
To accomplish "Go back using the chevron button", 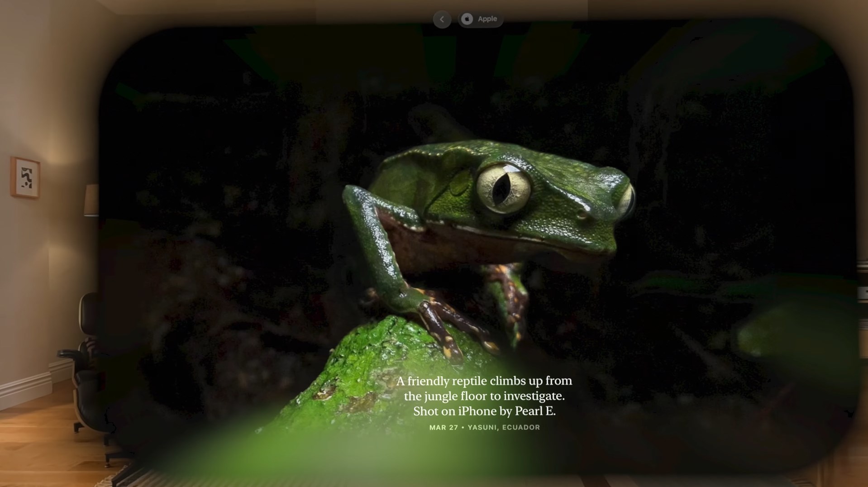I will click(442, 19).
